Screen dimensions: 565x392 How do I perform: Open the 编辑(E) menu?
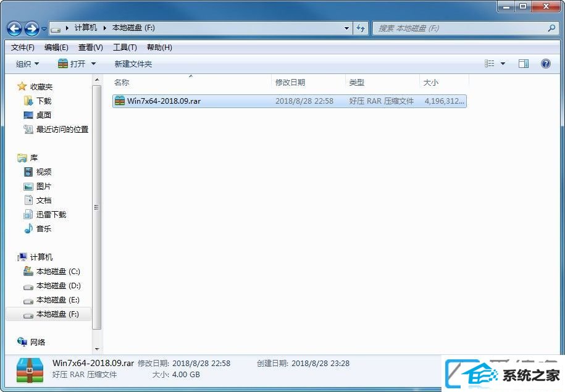(56, 47)
